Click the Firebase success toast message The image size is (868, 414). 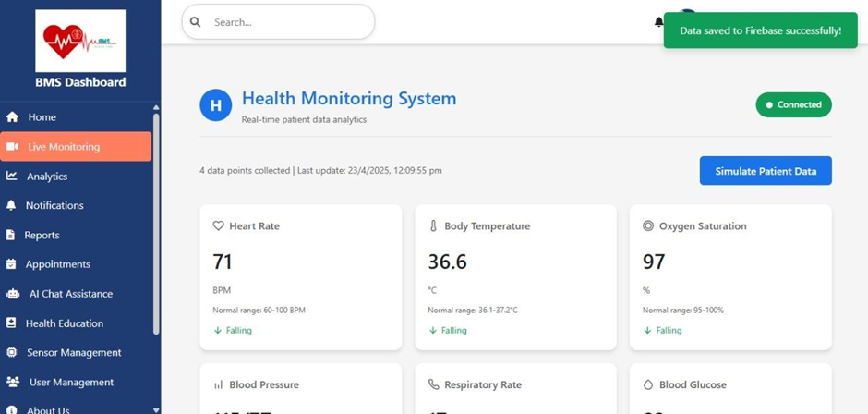[x=761, y=30]
